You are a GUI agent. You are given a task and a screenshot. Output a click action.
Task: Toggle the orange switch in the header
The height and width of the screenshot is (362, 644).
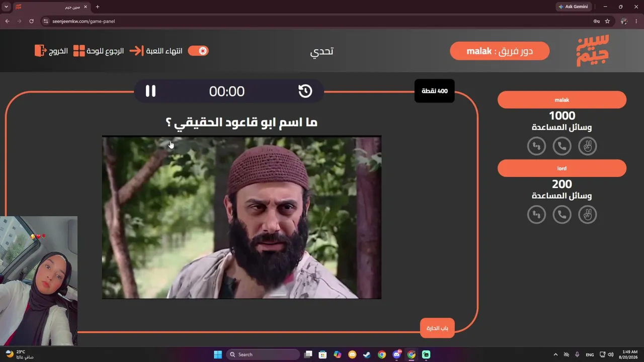[x=198, y=51]
